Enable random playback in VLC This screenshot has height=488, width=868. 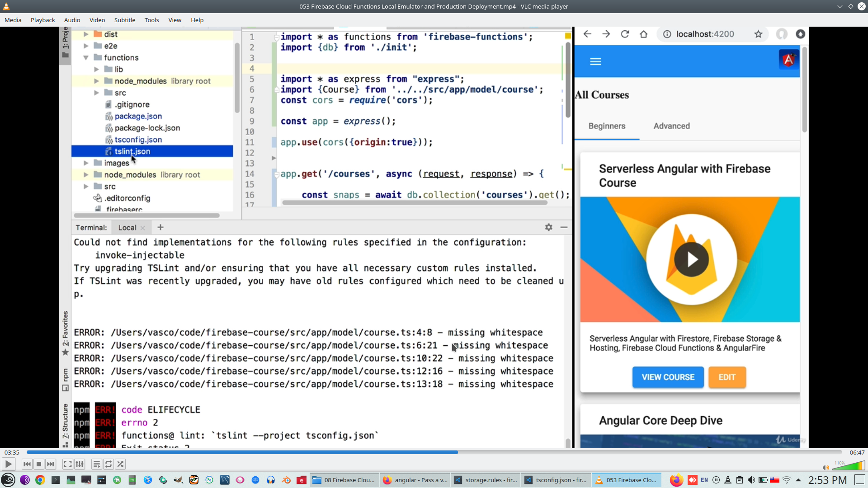pyautogui.click(x=120, y=464)
